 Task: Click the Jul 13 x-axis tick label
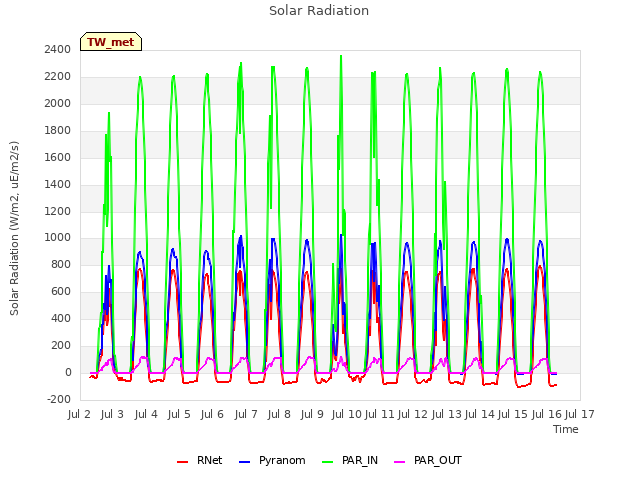click(447, 414)
